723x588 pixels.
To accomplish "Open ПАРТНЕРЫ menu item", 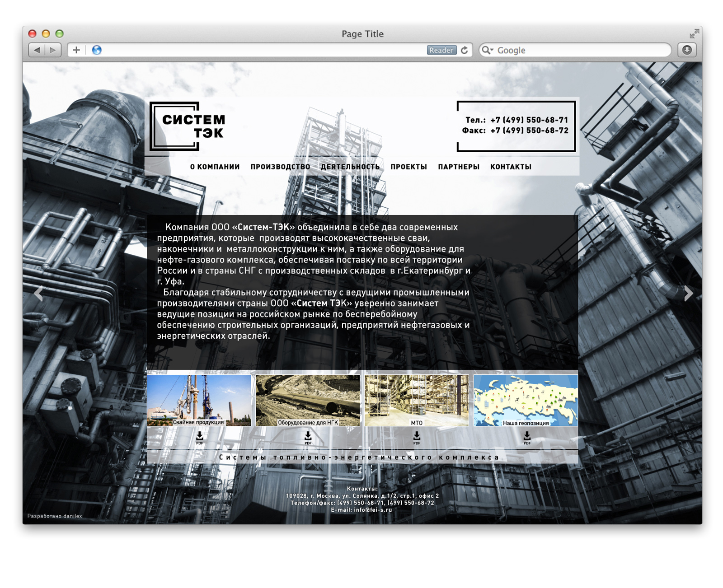I will pos(459,167).
